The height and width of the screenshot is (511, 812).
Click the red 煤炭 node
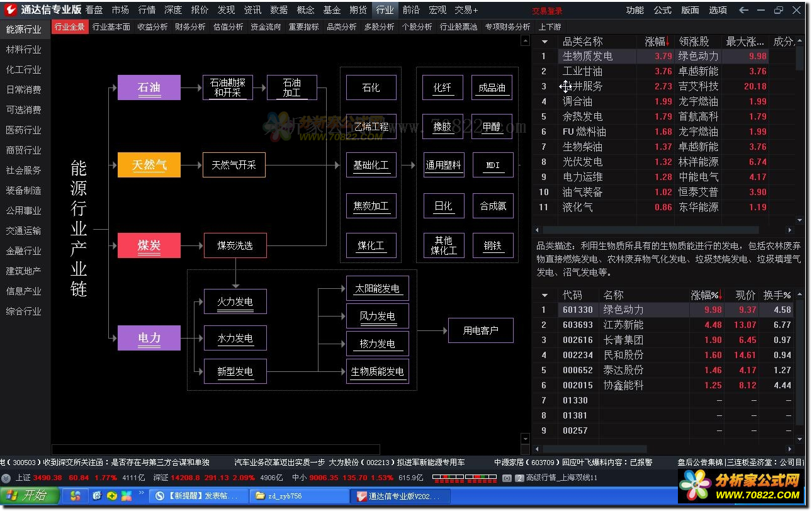click(149, 245)
